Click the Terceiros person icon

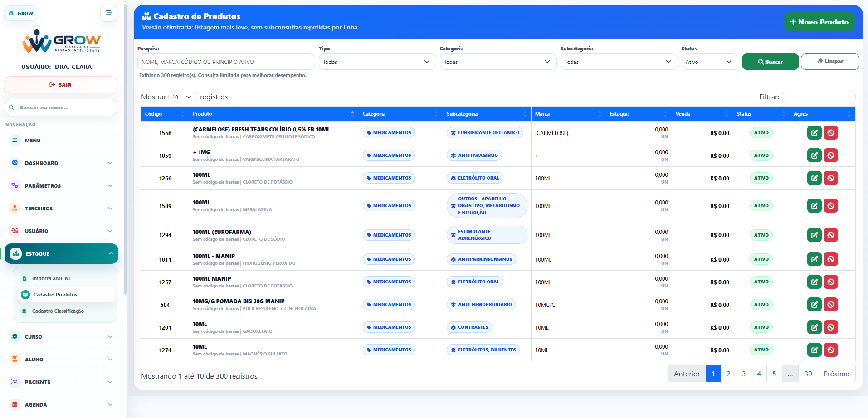[x=15, y=208]
